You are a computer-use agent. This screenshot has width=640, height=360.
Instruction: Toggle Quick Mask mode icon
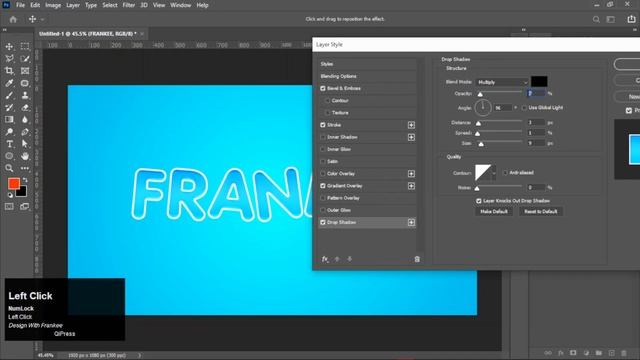(9, 207)
